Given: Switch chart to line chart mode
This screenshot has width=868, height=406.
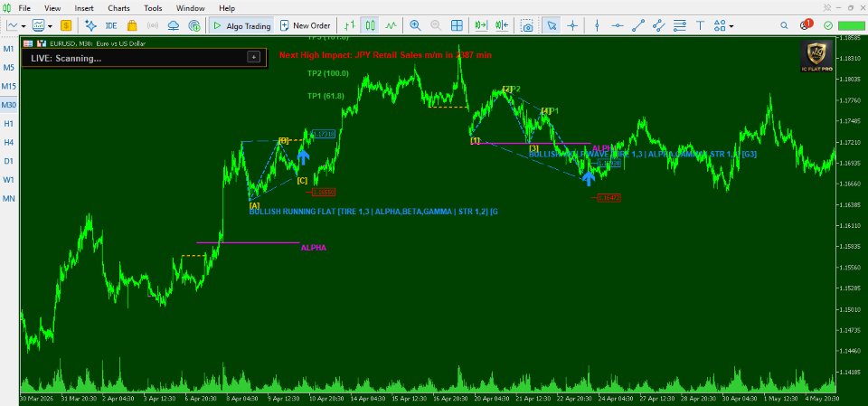Looking at the screenshot, I should pos(392,25).
